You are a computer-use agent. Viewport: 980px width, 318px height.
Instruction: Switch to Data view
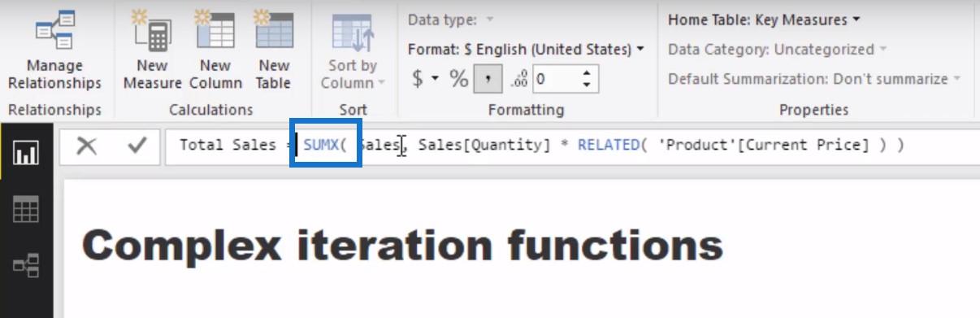click(26, 210)
